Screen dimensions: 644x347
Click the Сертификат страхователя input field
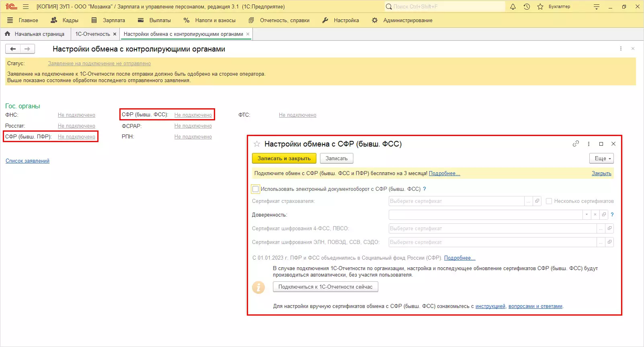coord(457,201)
